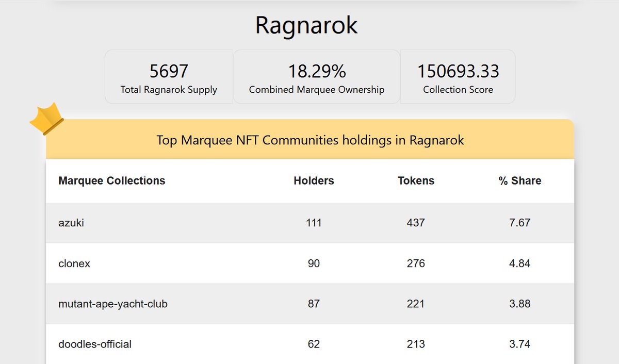Click the % Share column header
The height and width of the screenshot is (364, 619).
[x=520, y=181]
